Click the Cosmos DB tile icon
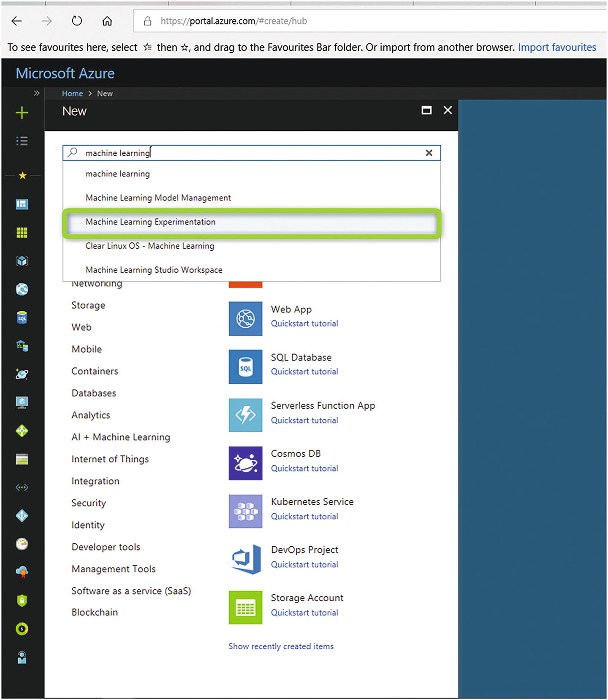This screenshot has height=700, width=608. (x=245, y=463)
